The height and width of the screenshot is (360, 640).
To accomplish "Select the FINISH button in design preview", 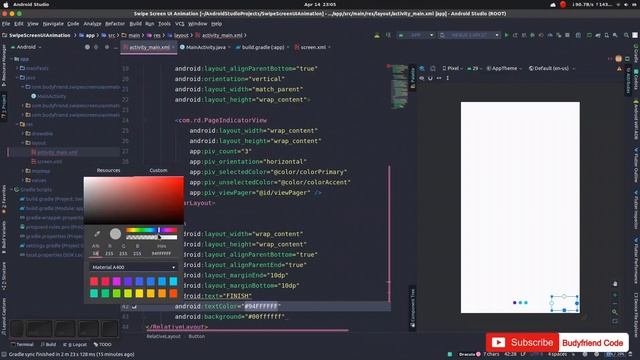I will click(564, 303).
